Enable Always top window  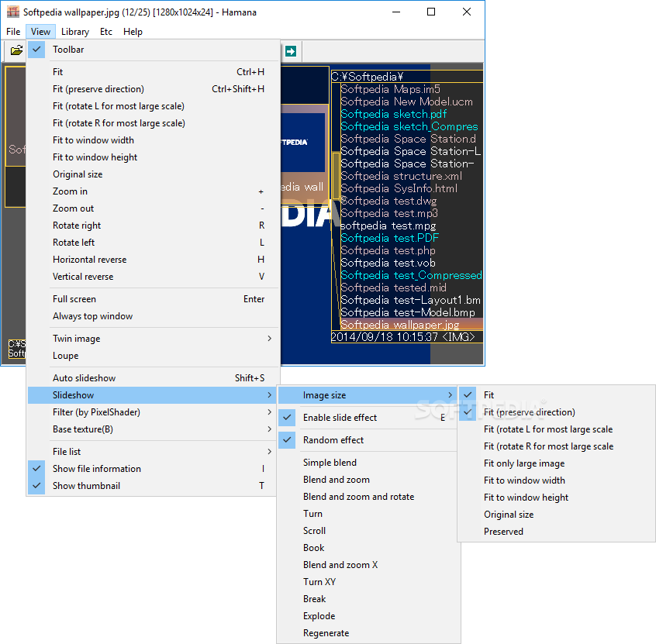tap(153, 316)
